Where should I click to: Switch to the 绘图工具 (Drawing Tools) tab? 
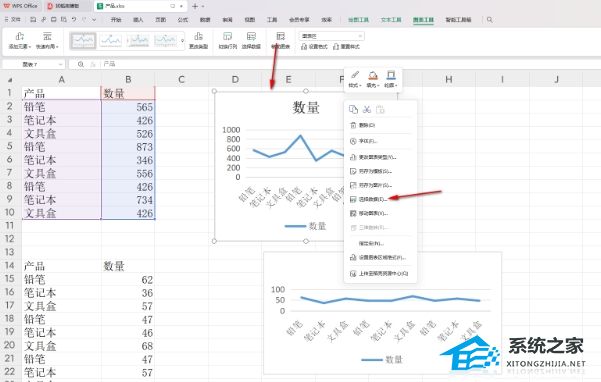[x=358, y=20]
